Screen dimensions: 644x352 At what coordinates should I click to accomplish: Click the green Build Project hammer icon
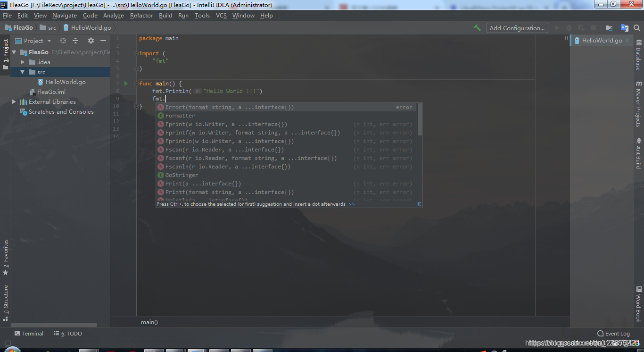point(477,28)
